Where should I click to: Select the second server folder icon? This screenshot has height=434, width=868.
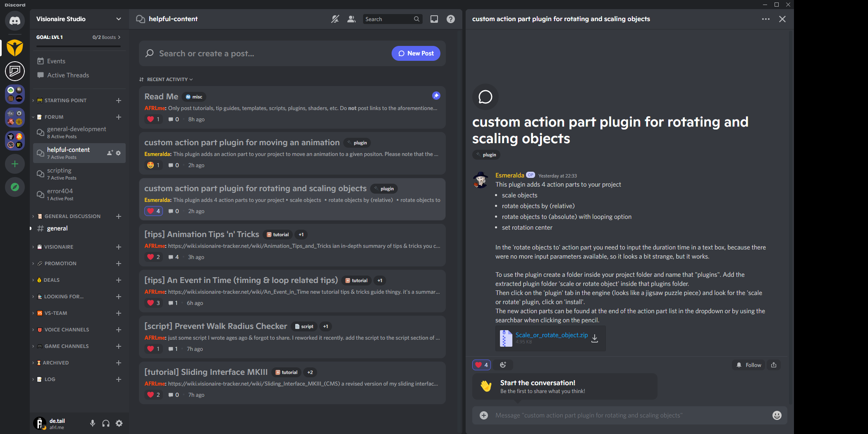15,117
